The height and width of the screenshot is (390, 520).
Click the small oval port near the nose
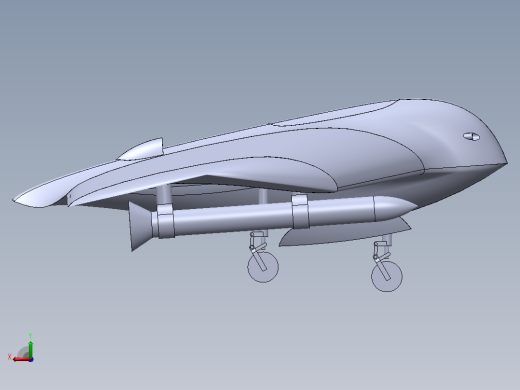[x=471, y=136]
